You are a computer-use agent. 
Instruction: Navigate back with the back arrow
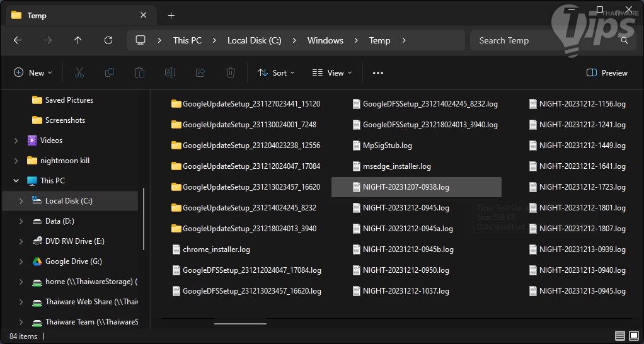click(18, 40)
